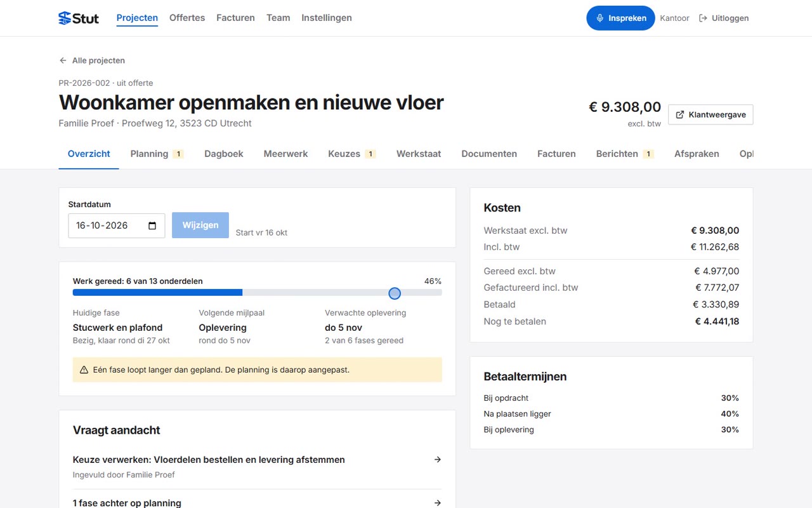Click the Vraagt aandacht heading
Viewport: 812px width, 508px height.
point(117,430)
